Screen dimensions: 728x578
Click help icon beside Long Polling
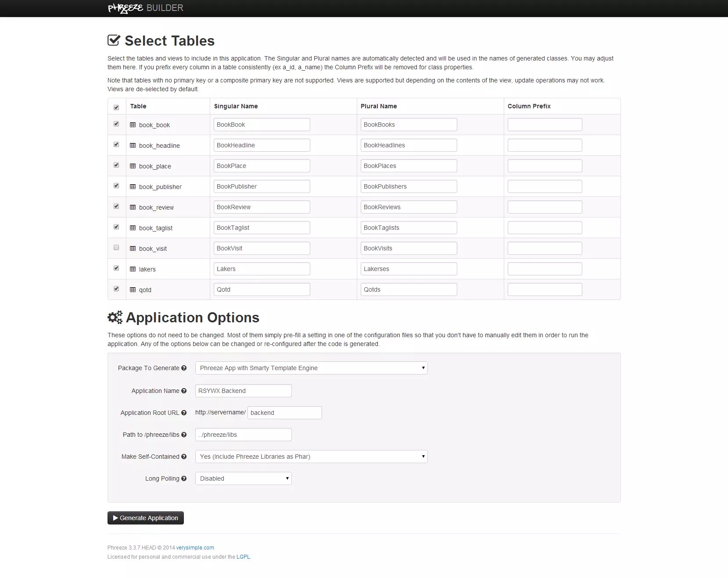[x=184, y=478]
